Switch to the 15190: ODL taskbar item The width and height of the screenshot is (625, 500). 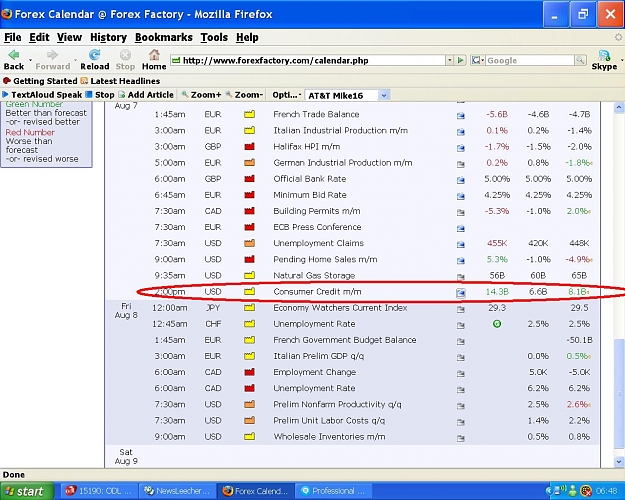tap(100, 491)
